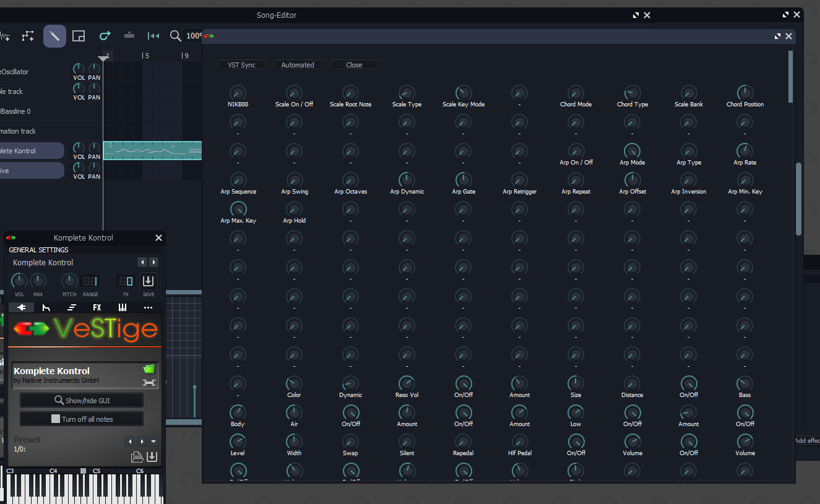The height and width of the screenshot is (504, 820).
Task: Select previous instrument arrow beside Komplete Kontrol name
Action: [x=142, y=262]
